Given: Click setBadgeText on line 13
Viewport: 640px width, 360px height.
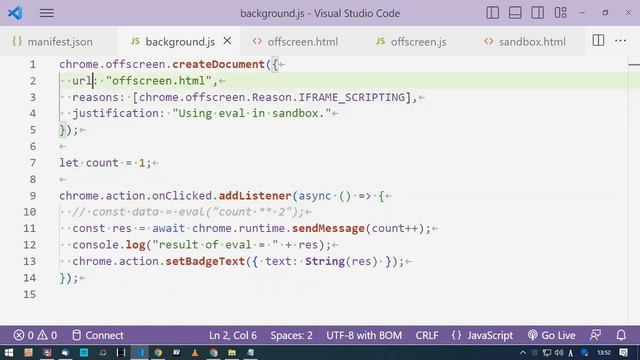Looking at the screenshot, I should click(x=205, y=262).
